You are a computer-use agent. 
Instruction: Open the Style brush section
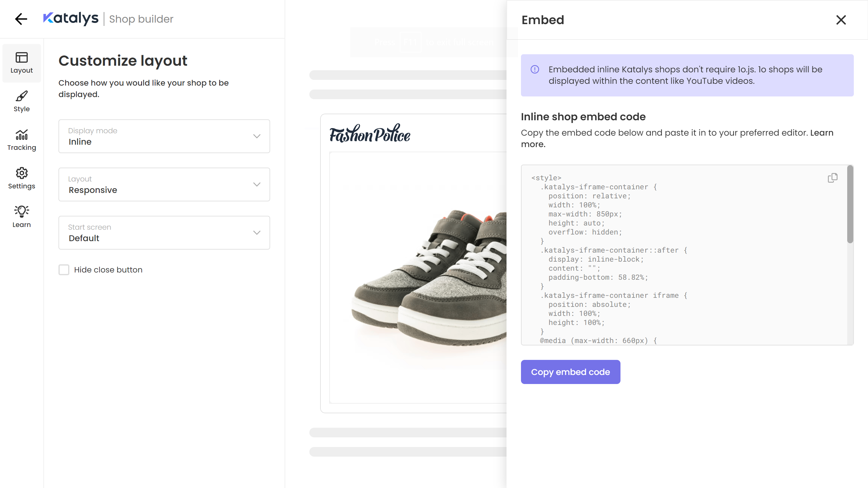pyautogui.click(x=22, y=101)
